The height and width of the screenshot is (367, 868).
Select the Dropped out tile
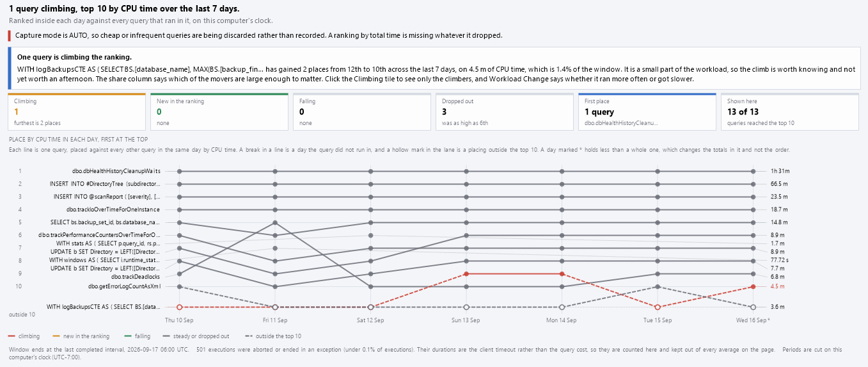(505, 112)
